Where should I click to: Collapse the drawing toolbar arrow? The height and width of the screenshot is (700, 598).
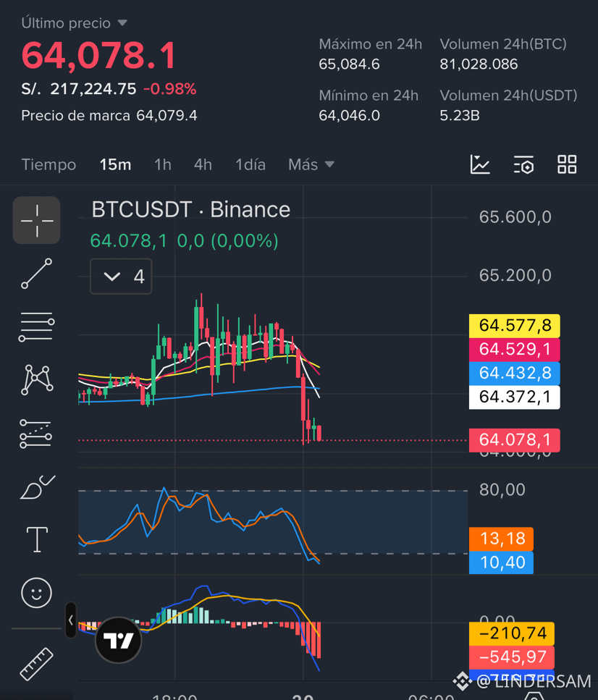click(70, 620)
